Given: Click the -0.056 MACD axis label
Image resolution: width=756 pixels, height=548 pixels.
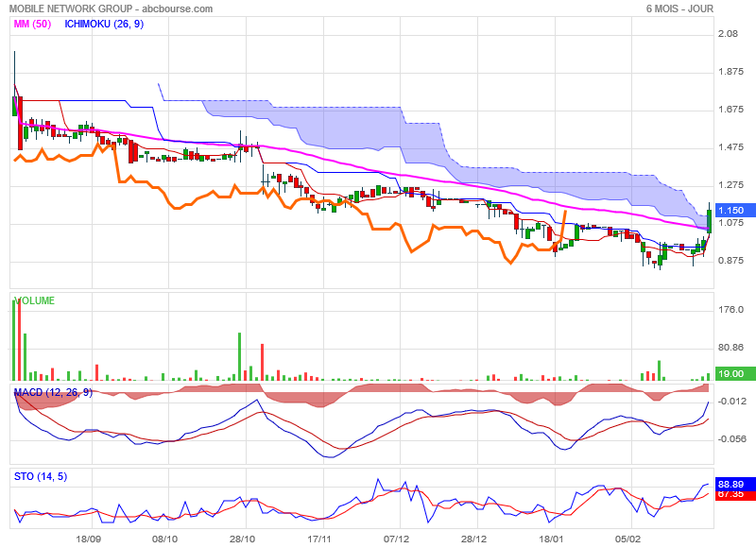Looking at the screenshot, I should pos(731,439).
